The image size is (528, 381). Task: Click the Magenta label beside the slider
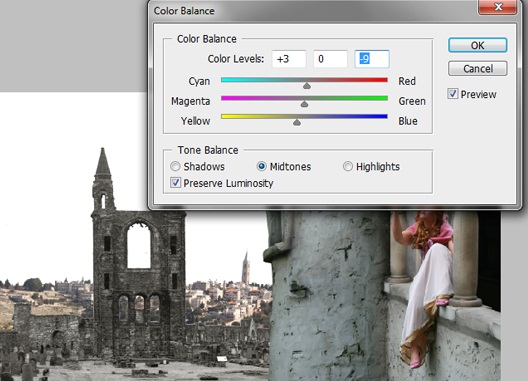coord(191,101)
